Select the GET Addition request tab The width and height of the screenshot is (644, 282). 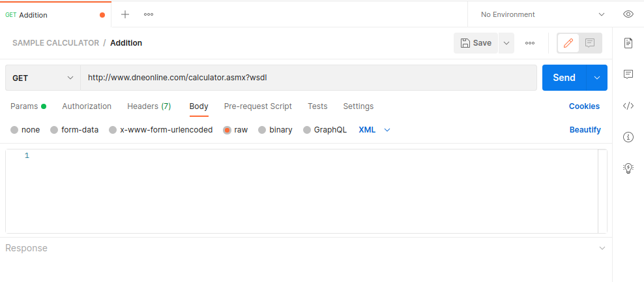(x=55, y=15)
